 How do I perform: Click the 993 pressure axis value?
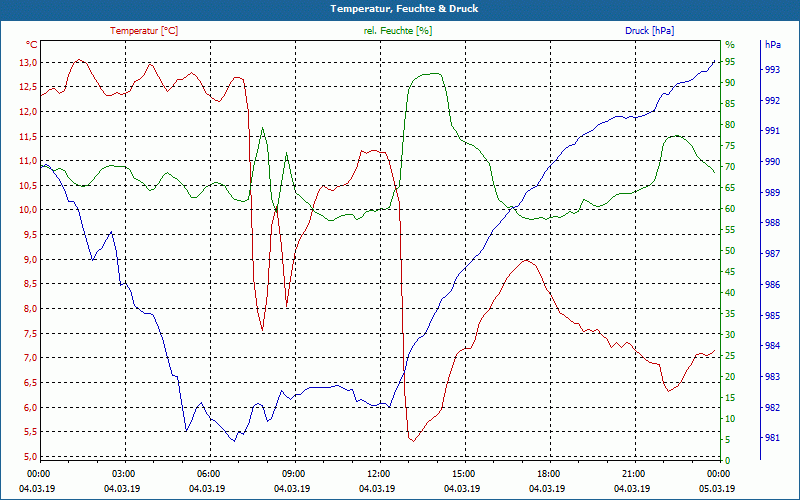tap(772, 70)
